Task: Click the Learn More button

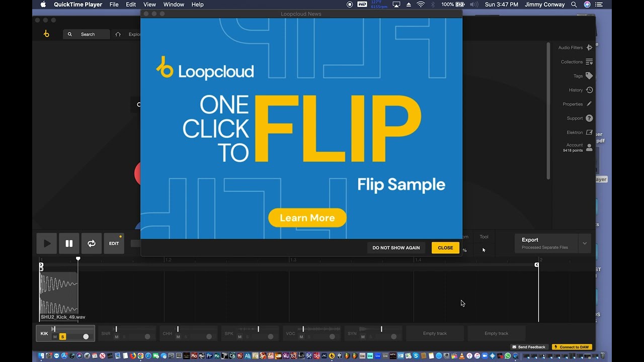Action: tap(307, 218)
